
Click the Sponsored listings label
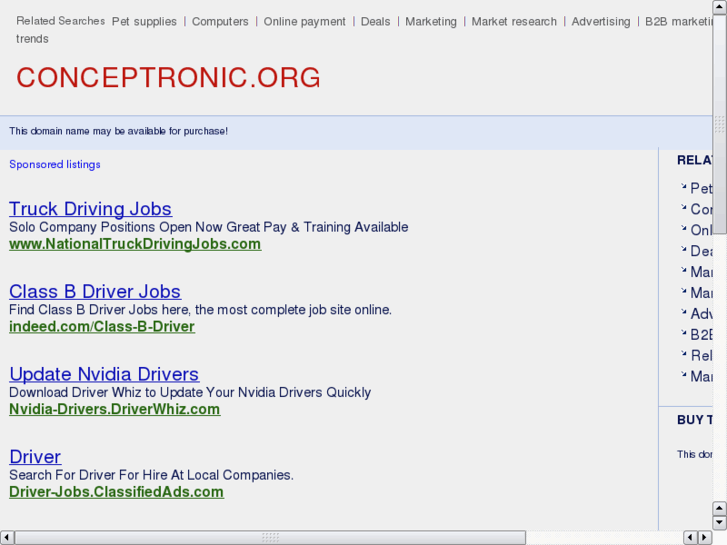pos(55,165)
